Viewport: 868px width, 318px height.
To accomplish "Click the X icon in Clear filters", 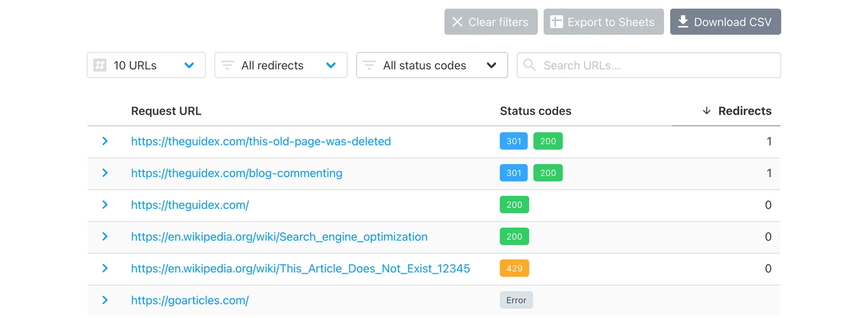I will coord(457,22).
